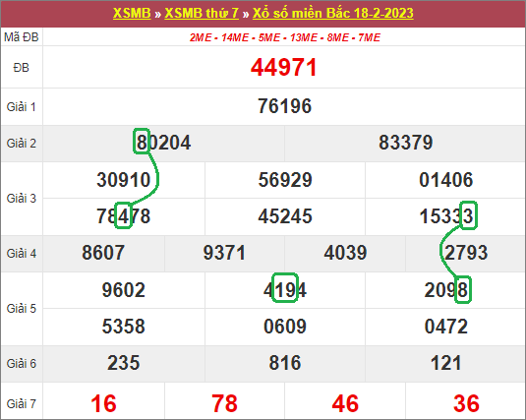Select Giải 3 number 56929
The width and height of the screenshot is (526, 420).
(285, 180)
